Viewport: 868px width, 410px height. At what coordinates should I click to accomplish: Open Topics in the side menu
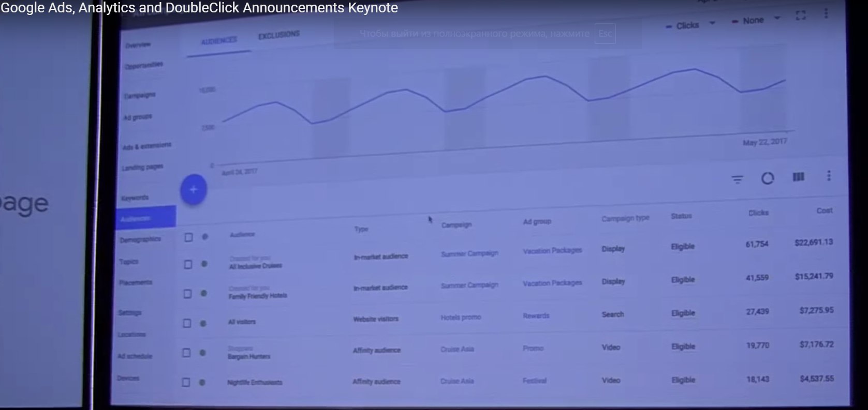pos(129,262)
